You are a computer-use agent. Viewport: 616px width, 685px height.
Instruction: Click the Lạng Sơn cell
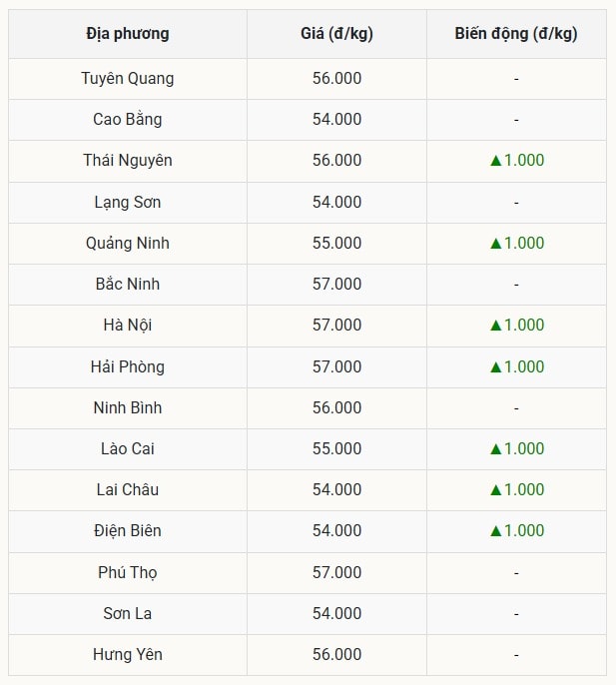click(128, 203)
